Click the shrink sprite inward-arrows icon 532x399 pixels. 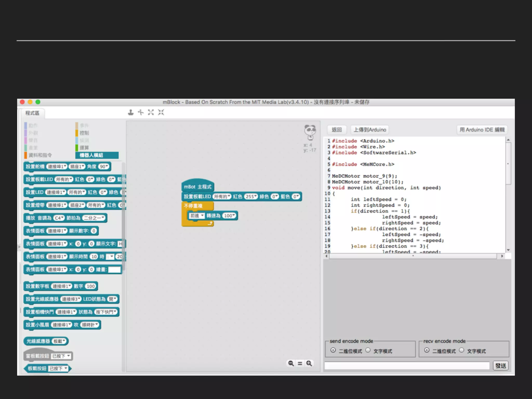pyautogui.click(x=161, y=112)
